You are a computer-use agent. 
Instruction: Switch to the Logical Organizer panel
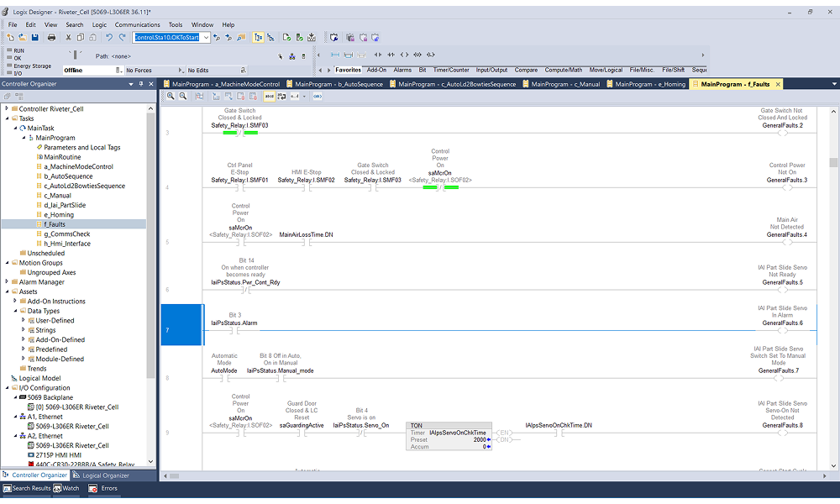pyautogui.click(x=106, y=475)
